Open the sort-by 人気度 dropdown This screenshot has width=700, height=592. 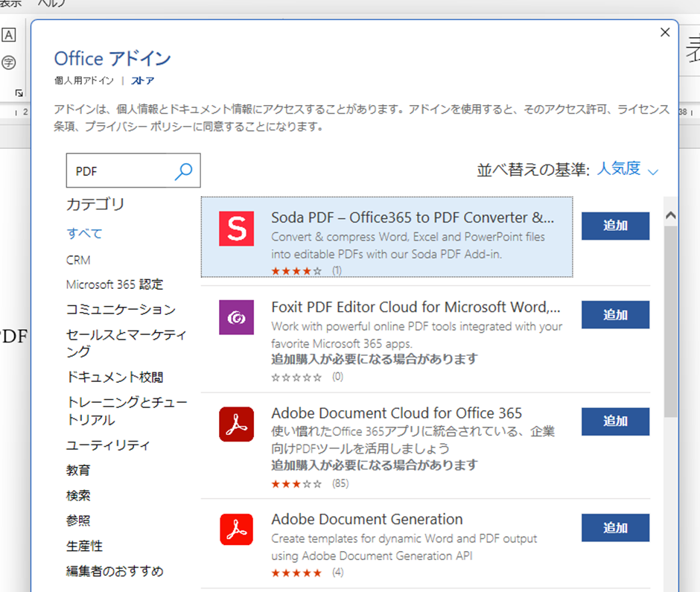[x=627, y=169]
